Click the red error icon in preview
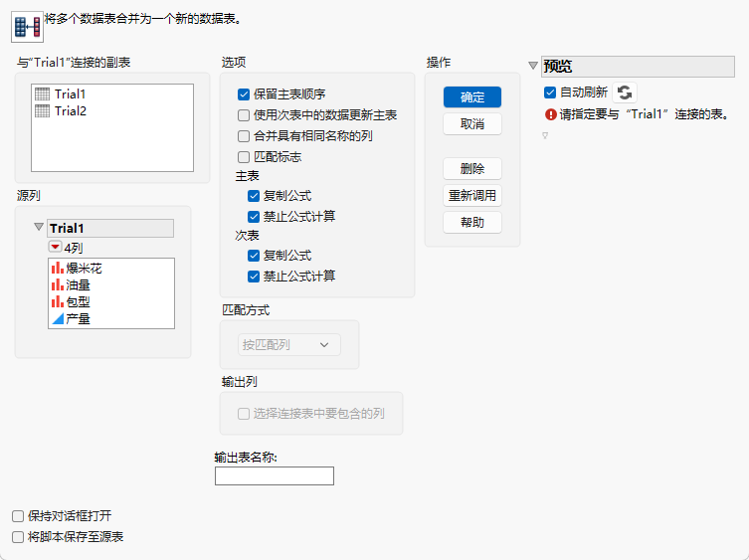This screenshot has width=749, height=560. (x=551, y=114)
